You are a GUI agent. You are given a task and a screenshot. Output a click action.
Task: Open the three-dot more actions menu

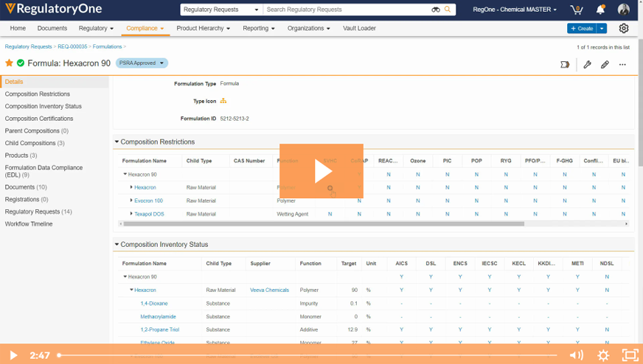tap(622, 64)
